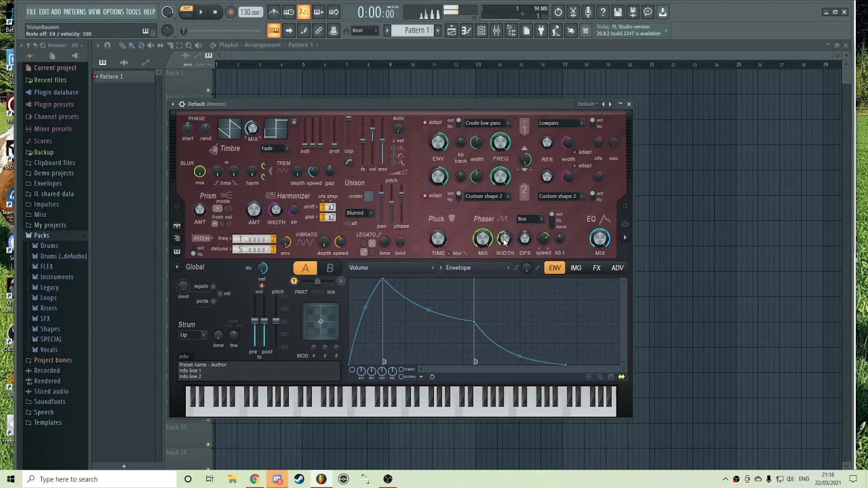
Task: Toggle Pat/Song mode switch
Action: (x=186, y=12)
